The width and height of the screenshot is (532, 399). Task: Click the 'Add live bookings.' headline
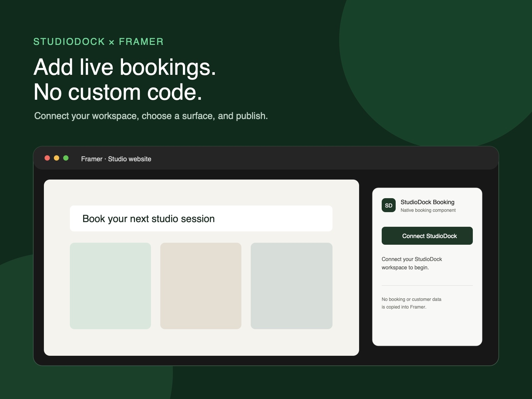point(125,67)
